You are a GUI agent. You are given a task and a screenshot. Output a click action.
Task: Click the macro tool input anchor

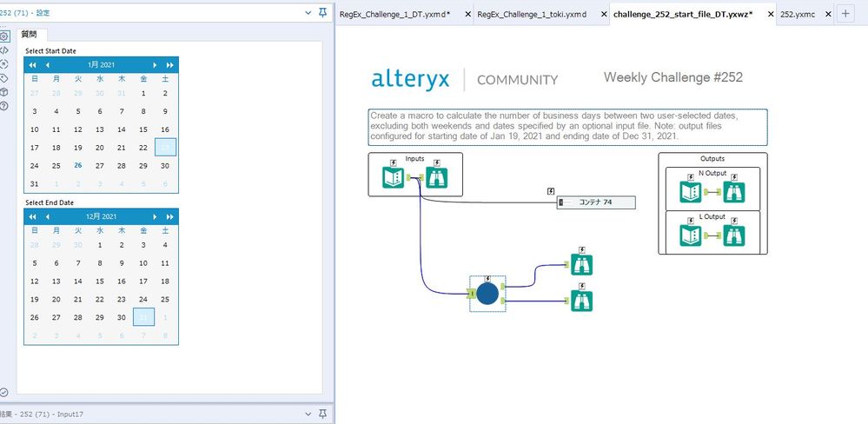(x=472, y=294)
